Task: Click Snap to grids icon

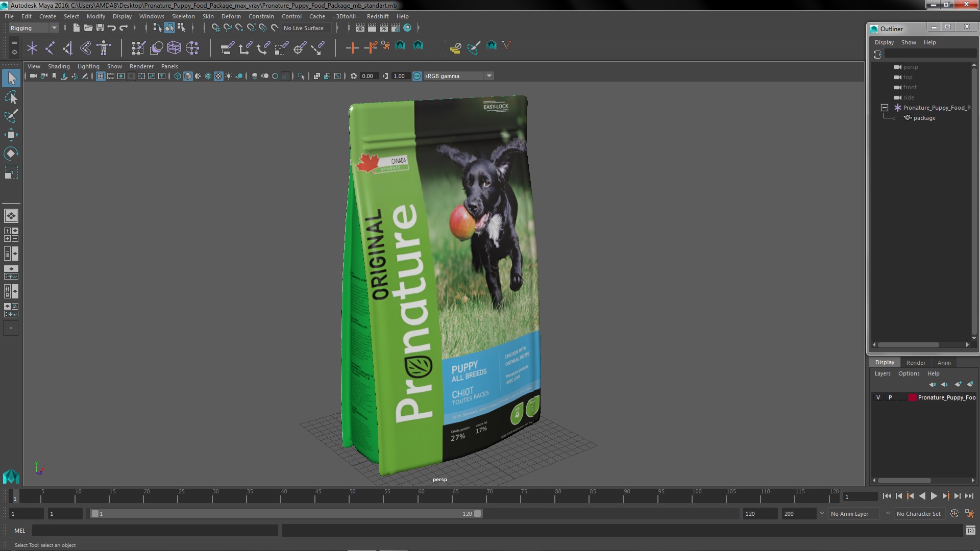Action: pos(216,28)
